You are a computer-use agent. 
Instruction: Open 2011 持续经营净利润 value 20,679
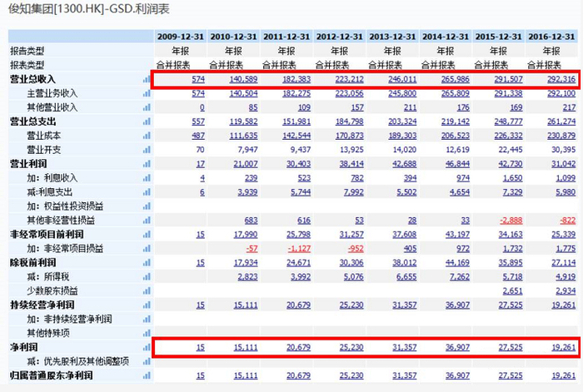pos(298,305)
